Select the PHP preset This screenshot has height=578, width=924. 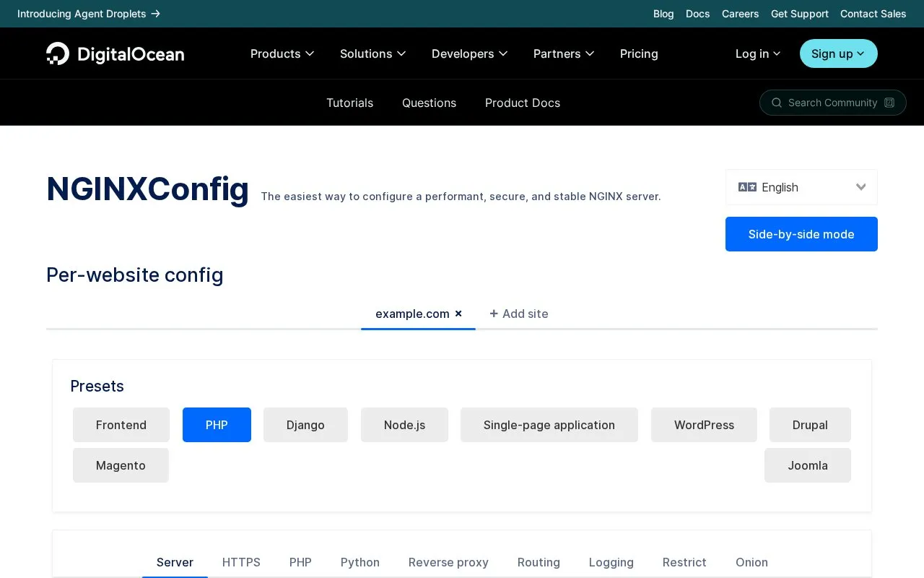point(217,425)
